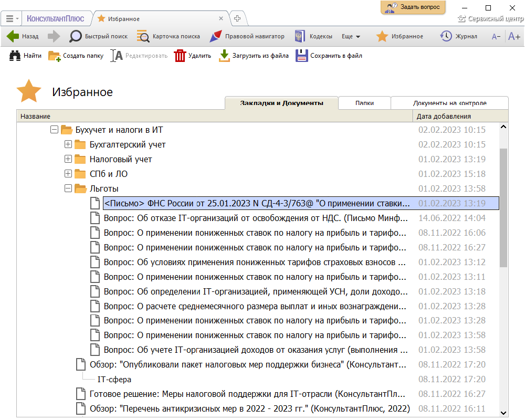
Task: Open Быстрый поиск magnifier icon
Action: coord(75,36)
